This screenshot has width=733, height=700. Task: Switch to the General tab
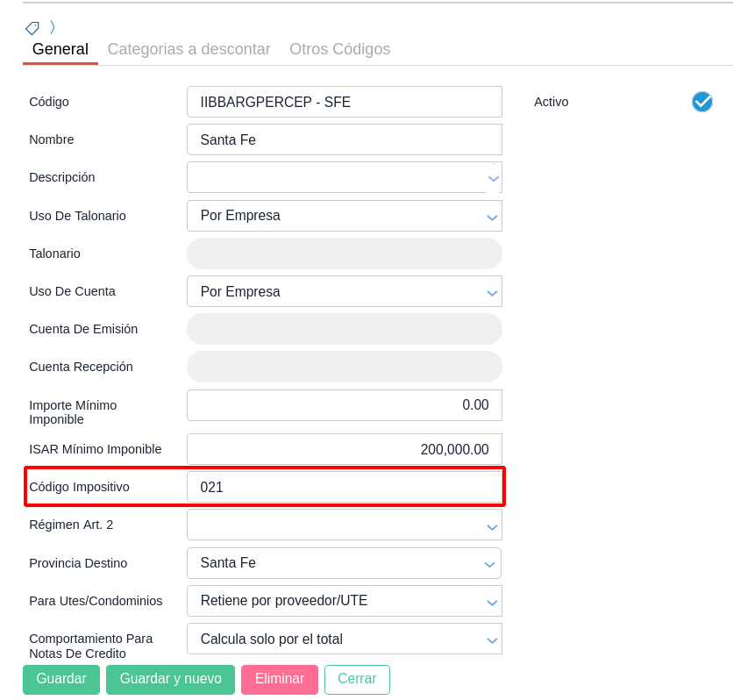coord(60,50)
